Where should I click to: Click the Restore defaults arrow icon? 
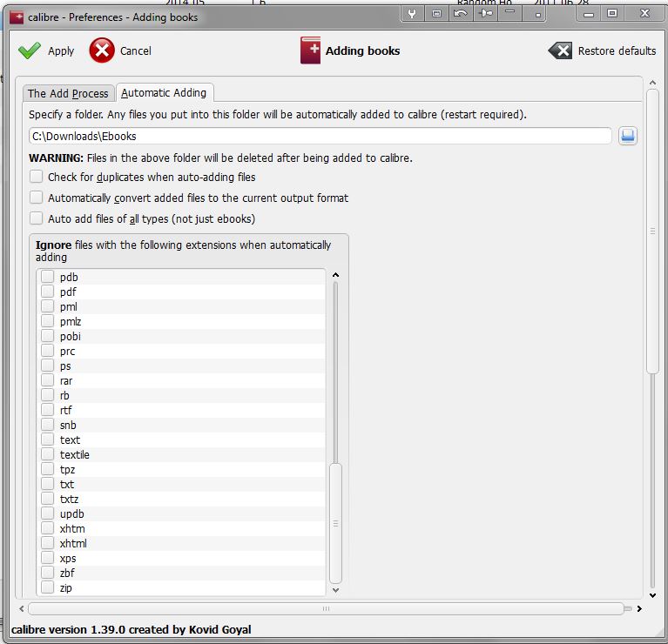560,50
